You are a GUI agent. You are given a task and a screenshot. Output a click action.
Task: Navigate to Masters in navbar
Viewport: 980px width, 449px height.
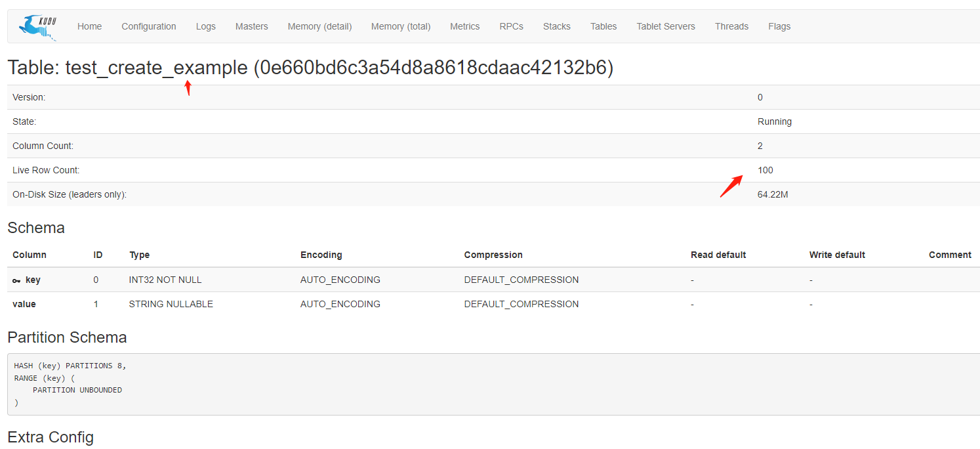pyautogui.click(x=252, y=27)
